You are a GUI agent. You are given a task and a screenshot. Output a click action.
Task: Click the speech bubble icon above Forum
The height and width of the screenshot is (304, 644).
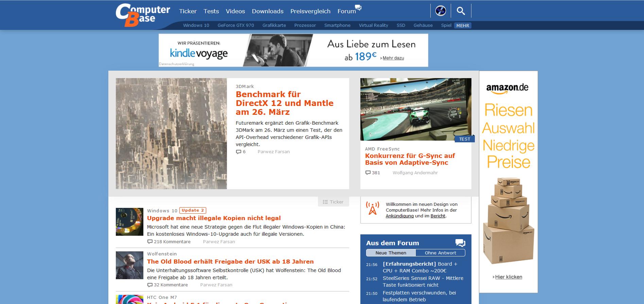pos(358,7)
